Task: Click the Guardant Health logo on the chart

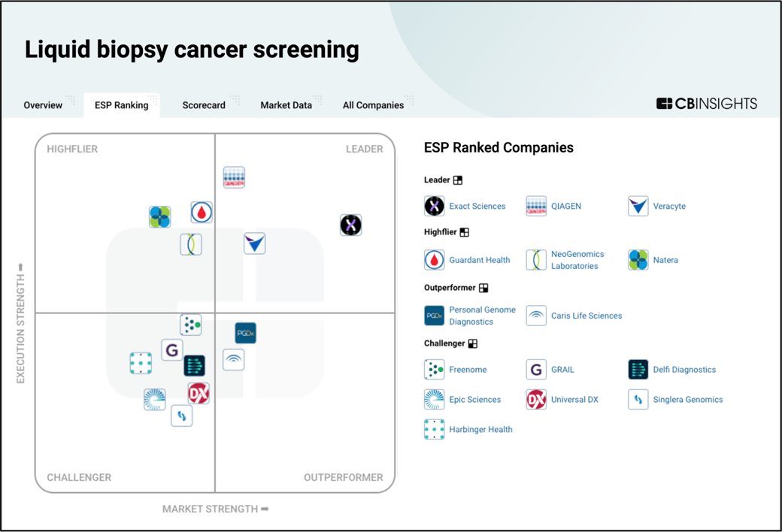Action: pyautogui.click(x=202, y=213)
